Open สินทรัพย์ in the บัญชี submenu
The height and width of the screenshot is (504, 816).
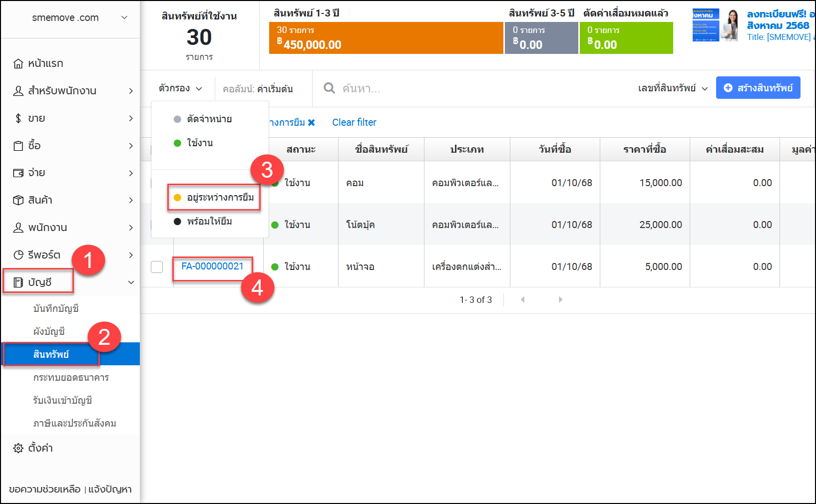51,354
